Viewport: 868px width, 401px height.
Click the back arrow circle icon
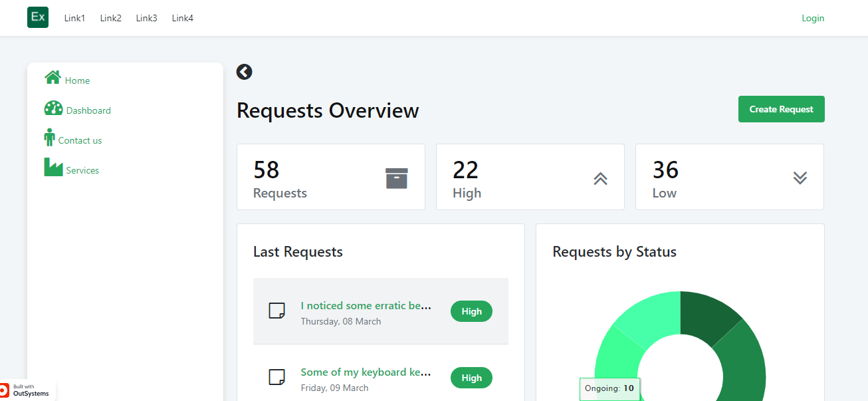pos(244,72)
